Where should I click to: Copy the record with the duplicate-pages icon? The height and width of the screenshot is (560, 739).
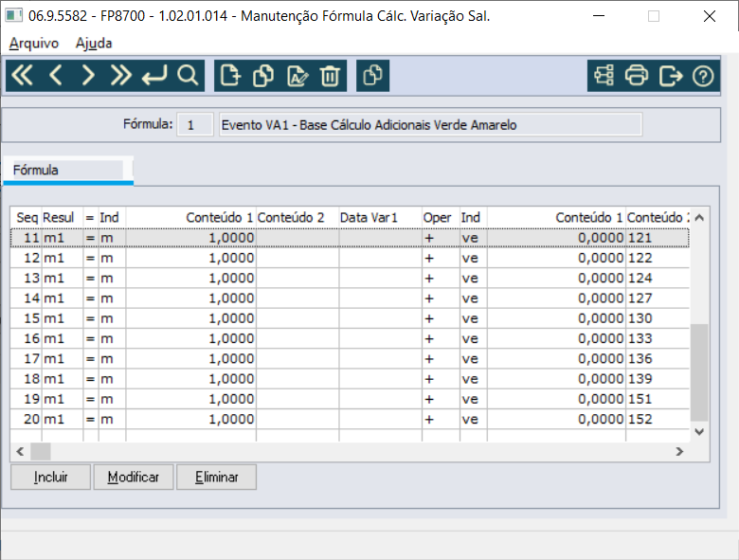(263, 76)
